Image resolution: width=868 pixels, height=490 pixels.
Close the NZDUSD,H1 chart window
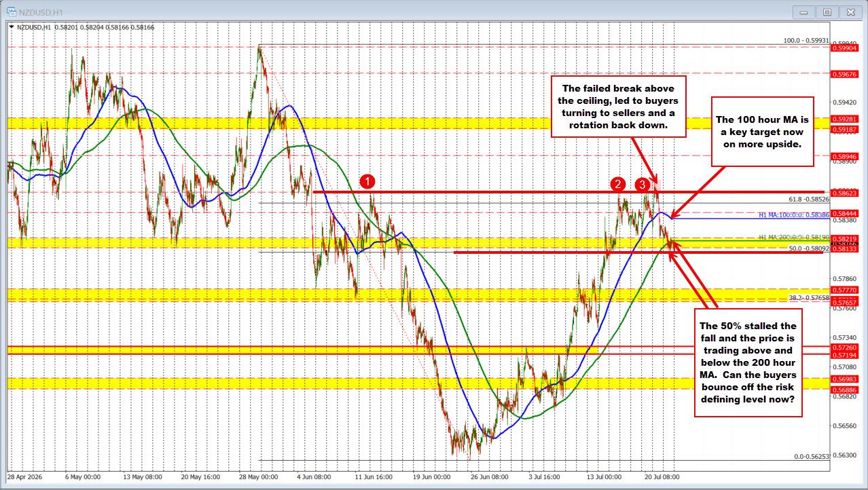tap(850, 12)
